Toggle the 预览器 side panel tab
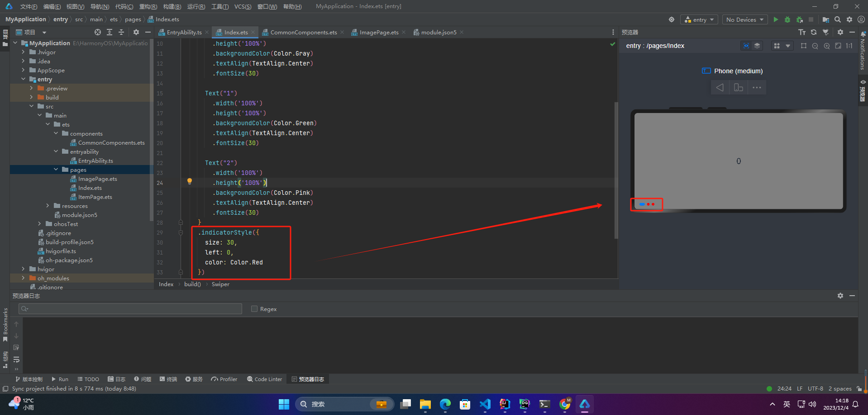868x415 pixels. coord(863,91)
